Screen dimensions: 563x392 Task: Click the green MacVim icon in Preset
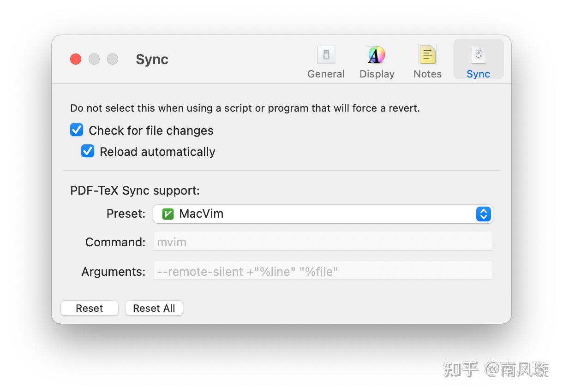(168, 214)
